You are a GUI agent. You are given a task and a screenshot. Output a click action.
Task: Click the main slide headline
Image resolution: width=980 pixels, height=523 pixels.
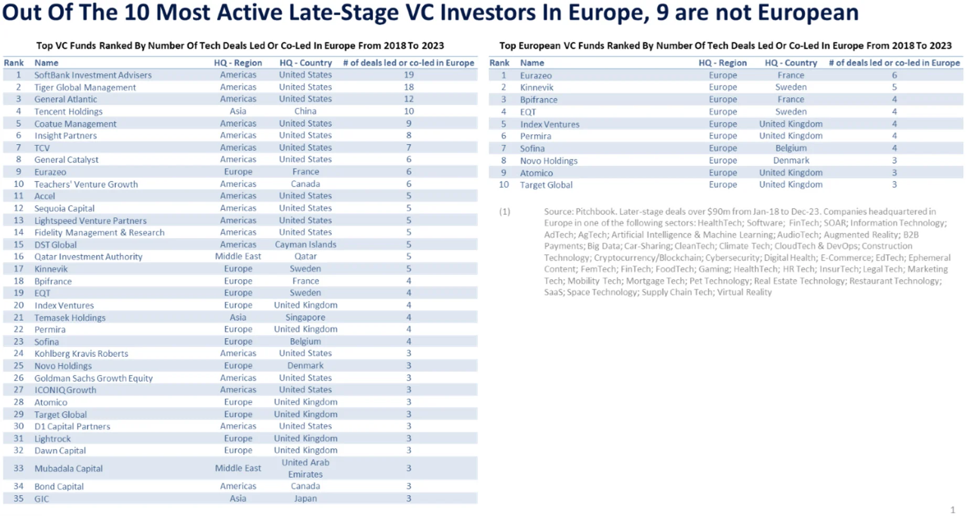[430, 13]
